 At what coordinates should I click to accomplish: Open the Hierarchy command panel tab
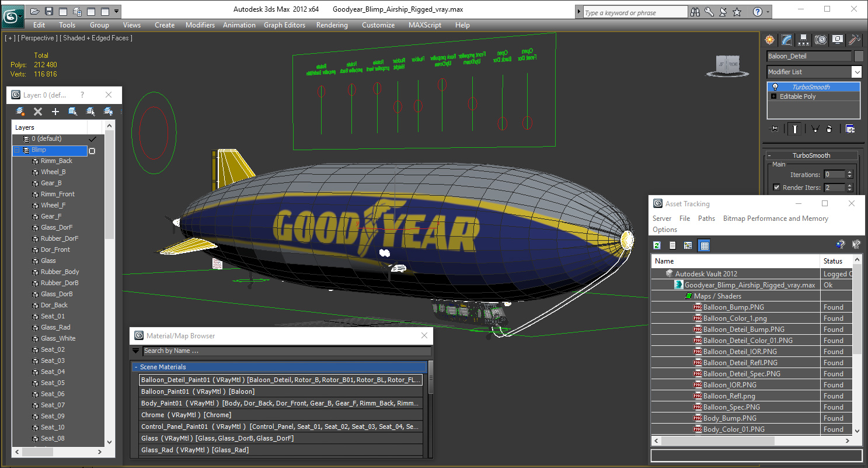(x=804, y=40)
